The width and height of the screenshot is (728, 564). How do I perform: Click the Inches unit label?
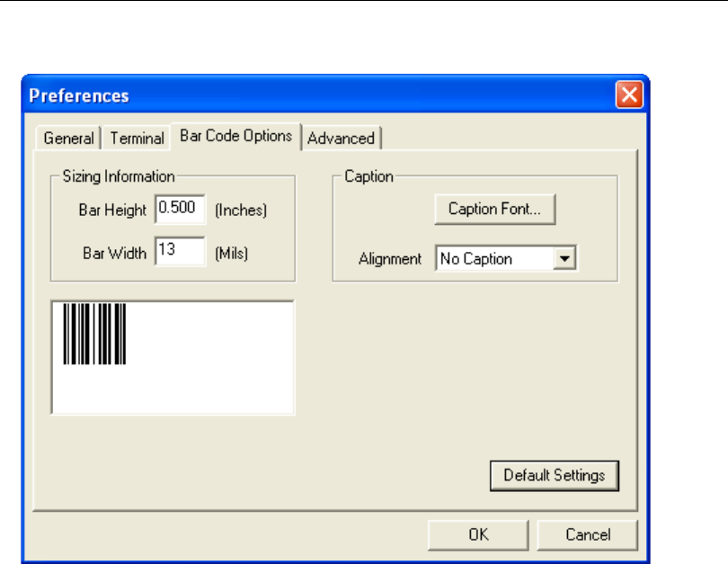click(x=241, y=210)
